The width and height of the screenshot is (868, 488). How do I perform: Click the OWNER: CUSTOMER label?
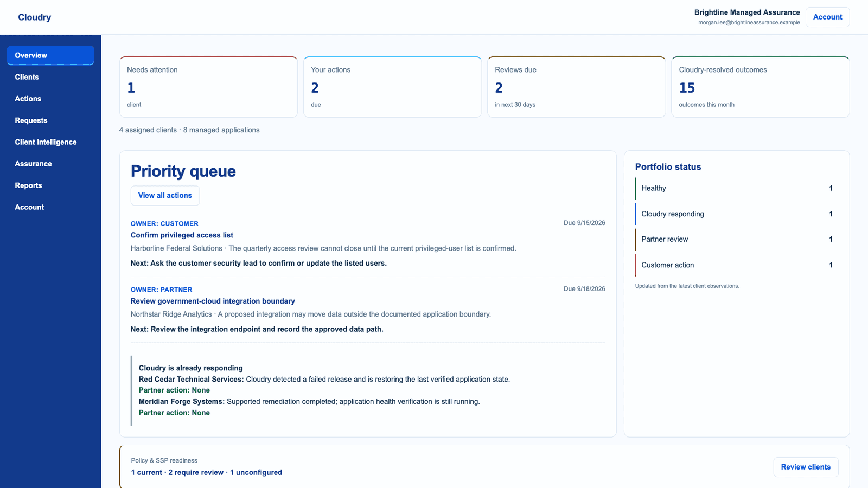tap(164, 223)
